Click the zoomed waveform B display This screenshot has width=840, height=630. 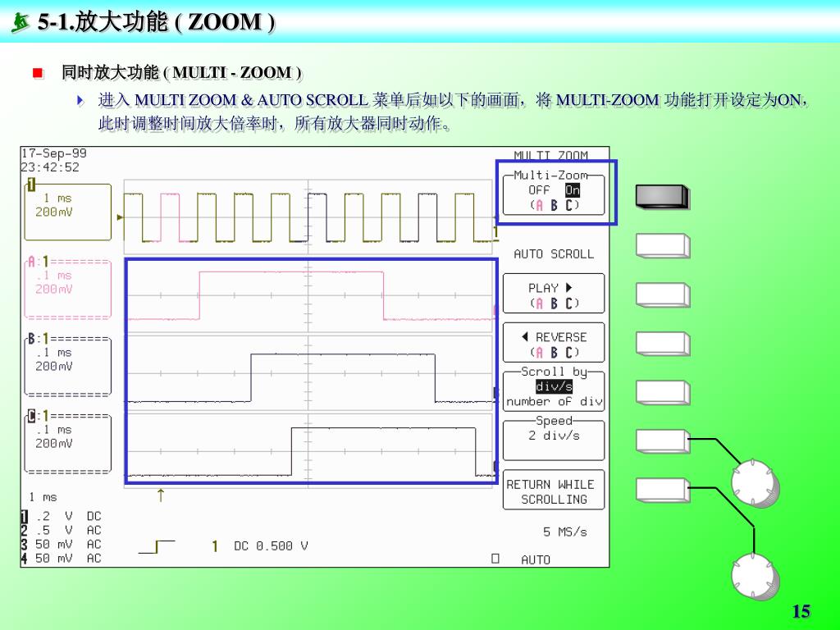308,372
